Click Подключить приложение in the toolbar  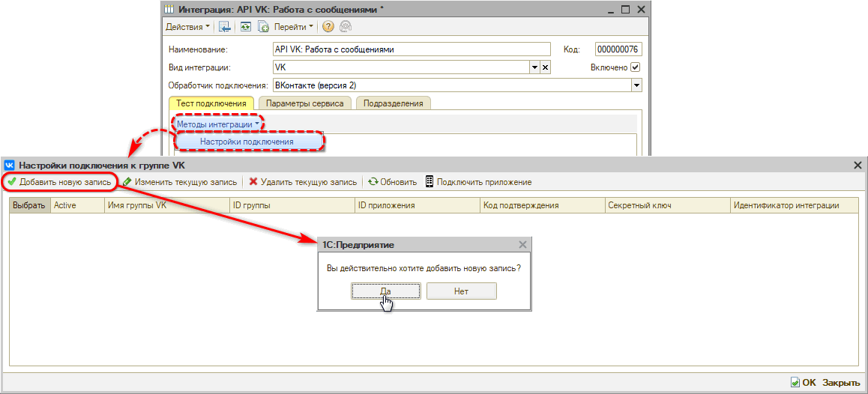coord(478,182)
